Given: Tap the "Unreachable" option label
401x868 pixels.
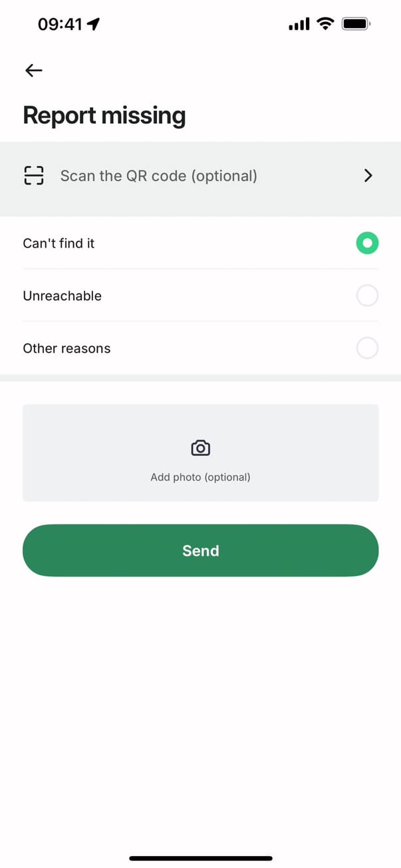Looking at the screenshot, I should pyautogui.click(x=62, y=296).
